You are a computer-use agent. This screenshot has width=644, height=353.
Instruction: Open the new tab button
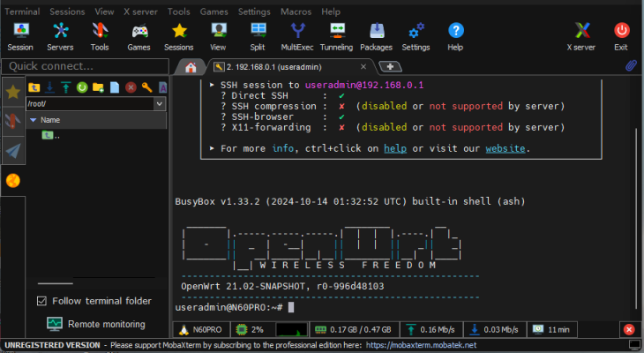(389, 66)
